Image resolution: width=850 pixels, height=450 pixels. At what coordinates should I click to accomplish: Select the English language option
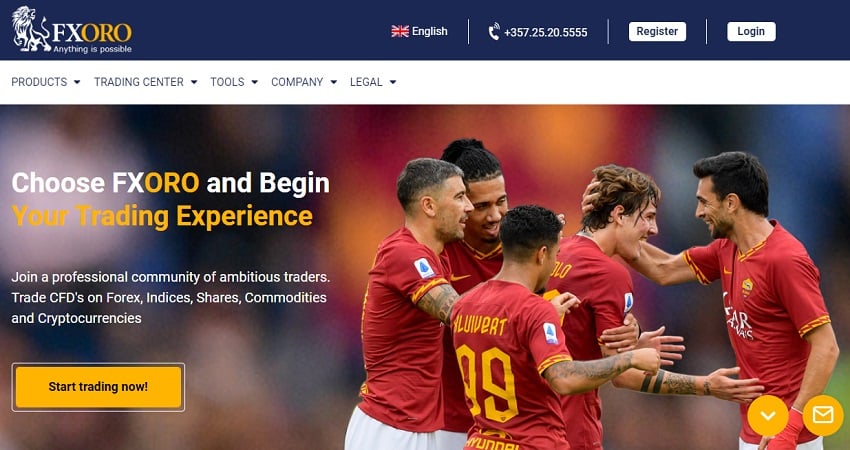coord(429,31)
